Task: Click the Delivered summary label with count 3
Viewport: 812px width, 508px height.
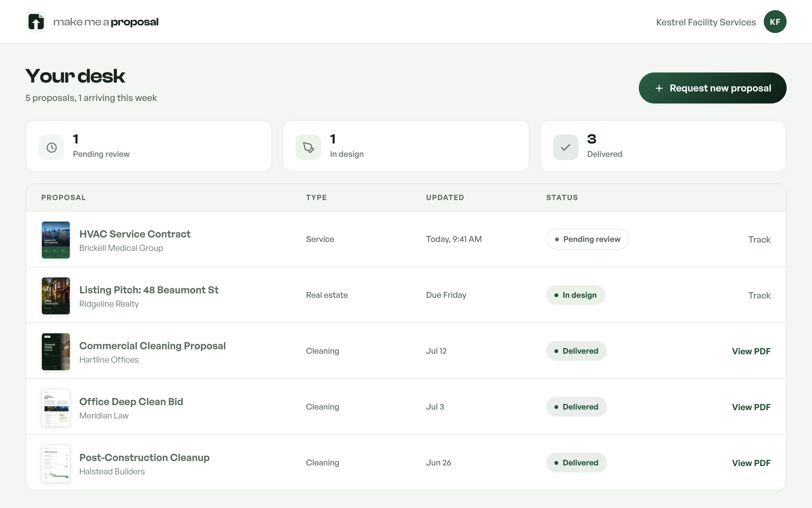Action: point(604,154)
